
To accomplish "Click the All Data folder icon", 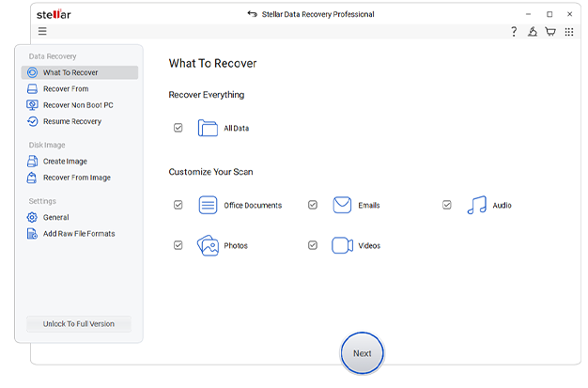I will point(208,128).
